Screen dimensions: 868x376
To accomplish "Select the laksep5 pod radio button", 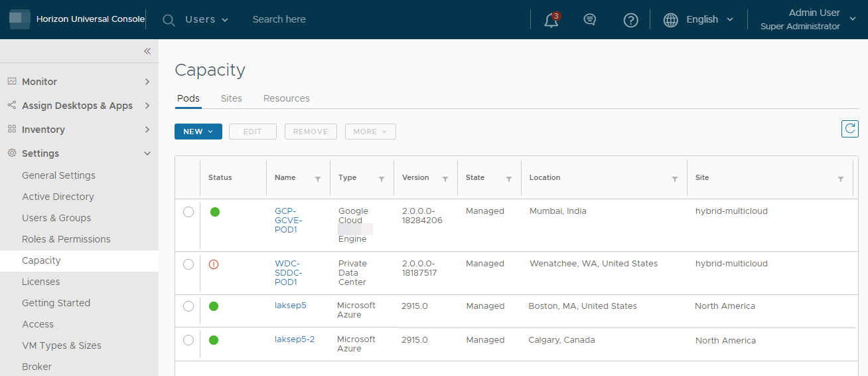I will [188, 306].
